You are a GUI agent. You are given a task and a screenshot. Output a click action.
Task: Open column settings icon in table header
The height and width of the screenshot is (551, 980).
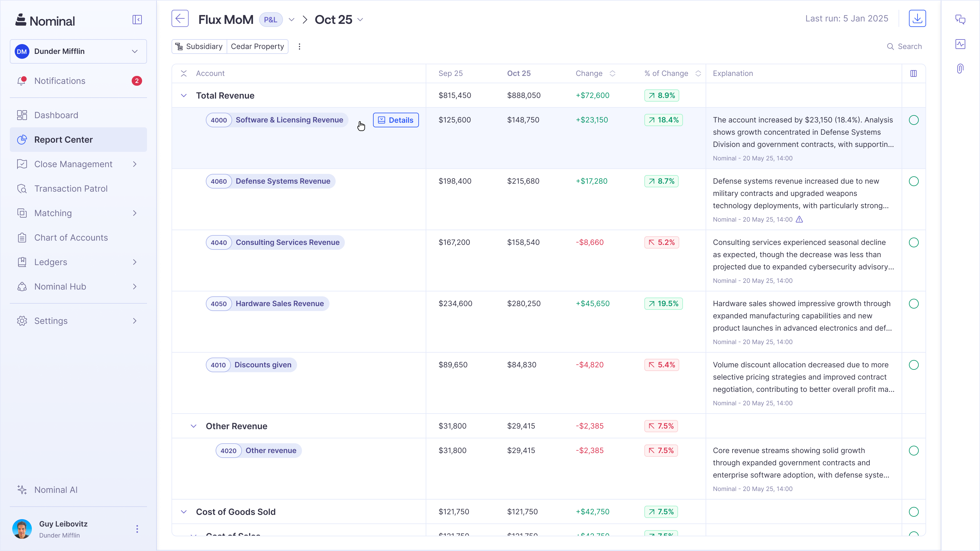(914, 73)
